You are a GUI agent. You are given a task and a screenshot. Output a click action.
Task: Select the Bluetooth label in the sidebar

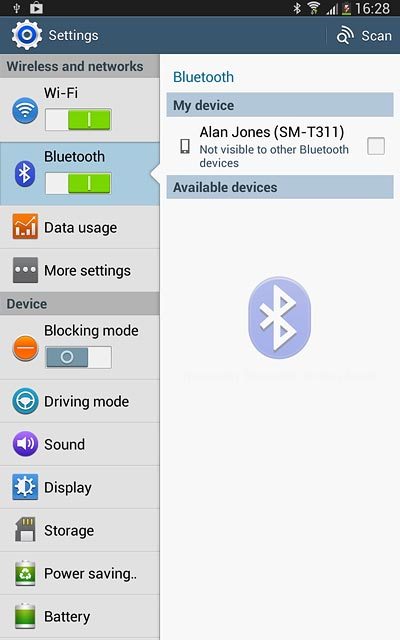click(75, 157)
